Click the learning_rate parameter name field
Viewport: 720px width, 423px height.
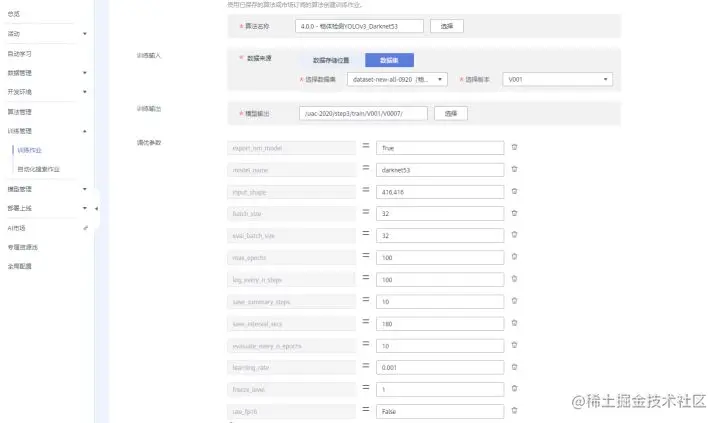pos(292,367)
